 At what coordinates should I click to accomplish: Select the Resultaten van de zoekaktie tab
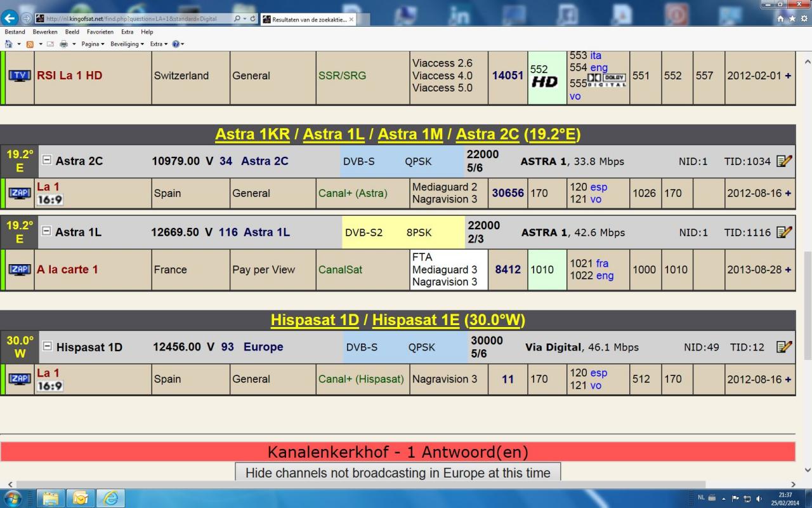point(308,19)
